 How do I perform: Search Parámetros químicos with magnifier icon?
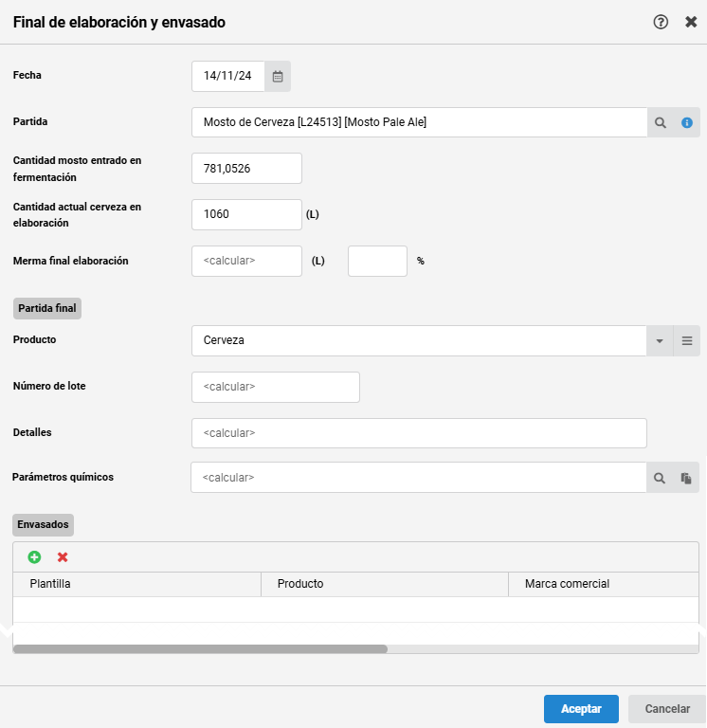point(660,478)
